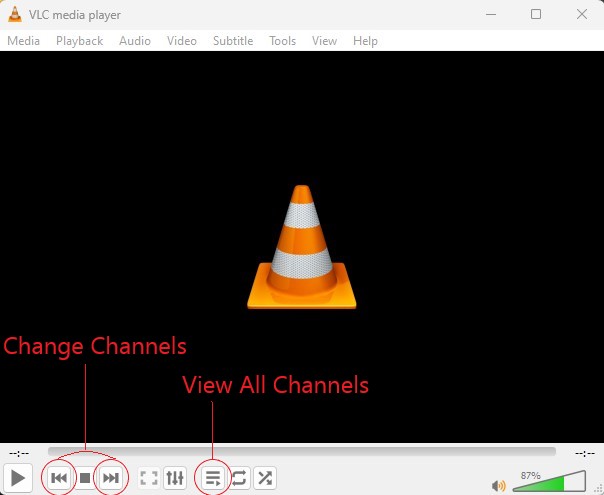The width and height of the screenshot is (604, 495).
Task: Open the playlist view
Action: (x=212, y=478)
